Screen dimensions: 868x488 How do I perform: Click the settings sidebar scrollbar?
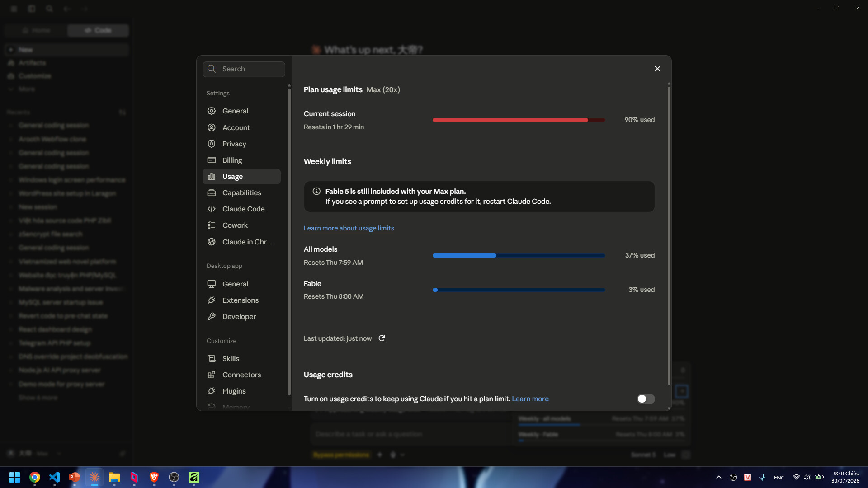click(x=289, y=242)
